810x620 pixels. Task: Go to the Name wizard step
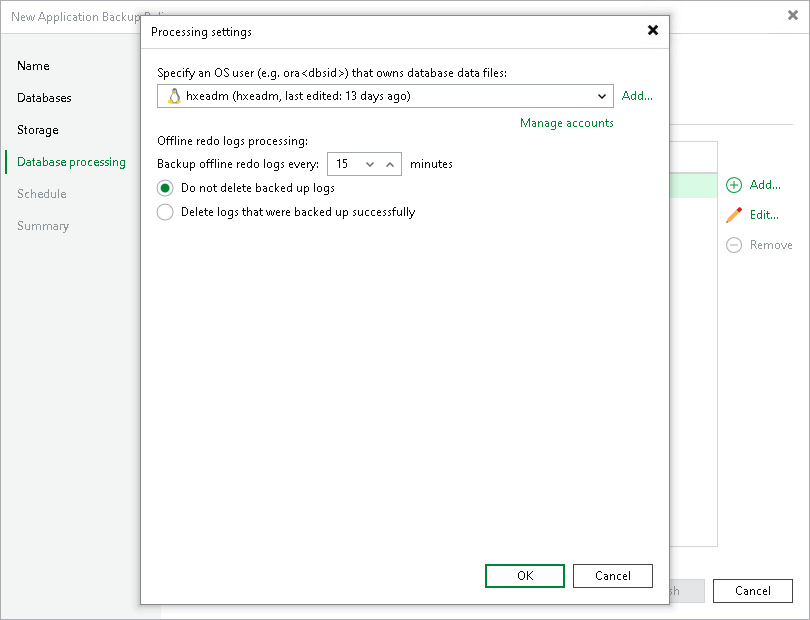point(33,66)
